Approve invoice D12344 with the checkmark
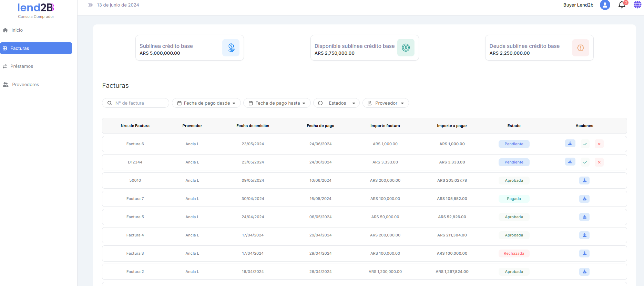The height and width of the screenshot is (286, 644). click(x=585, y=162)
